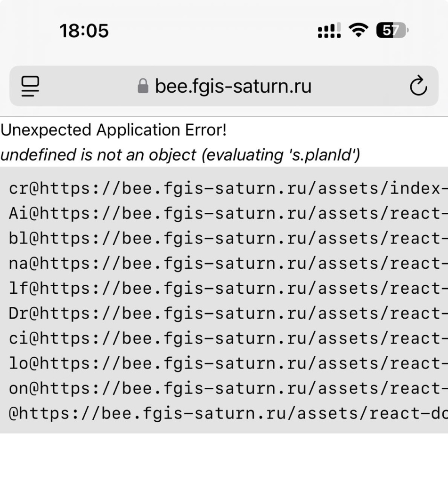
Task: Click the bl@https stack trace line
Action: [x=228, y=238]
